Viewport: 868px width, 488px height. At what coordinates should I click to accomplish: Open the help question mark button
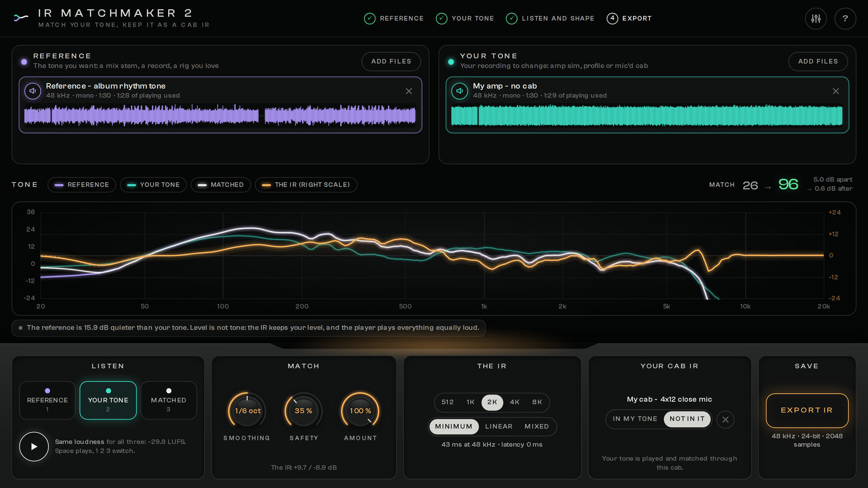[x=845, y=18]
